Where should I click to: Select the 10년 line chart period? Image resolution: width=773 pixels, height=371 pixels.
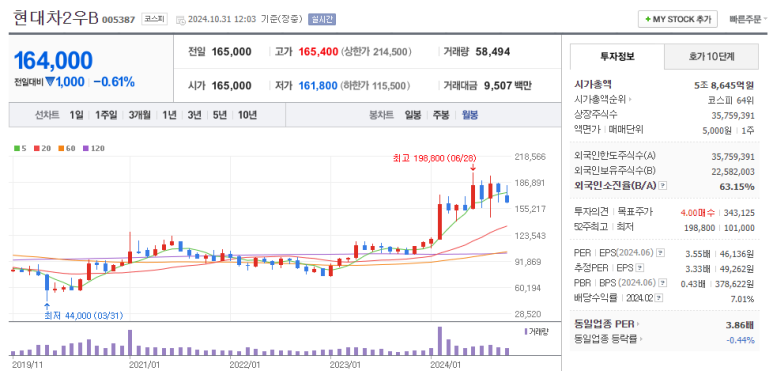tap(247, 115)
